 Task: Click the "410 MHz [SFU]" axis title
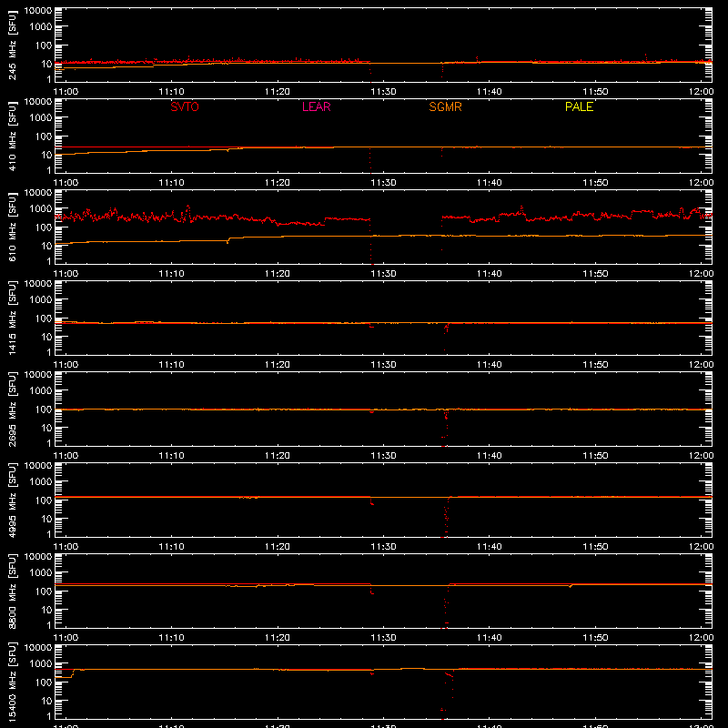pos(12,136)
